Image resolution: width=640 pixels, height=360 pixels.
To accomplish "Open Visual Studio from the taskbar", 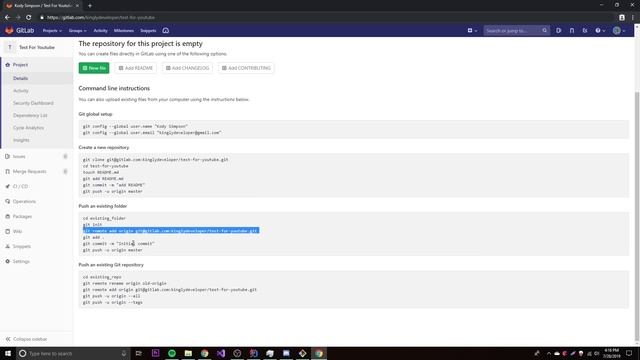I will tap(221, 353).
